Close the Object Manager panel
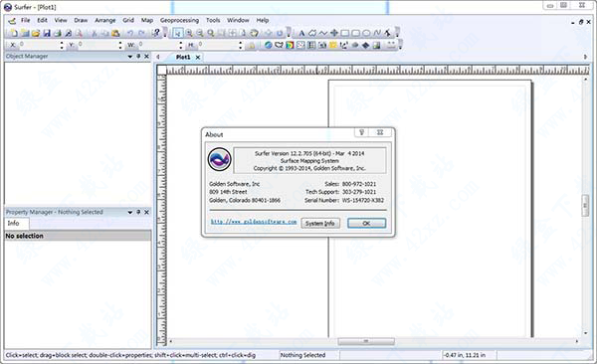This screenshot has width=597, height=364. coord(146,57)
